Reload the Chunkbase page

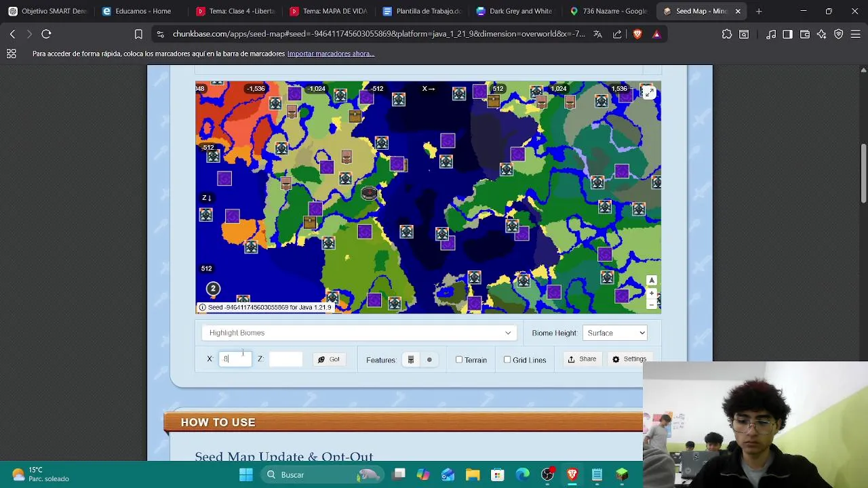(46, 34)
